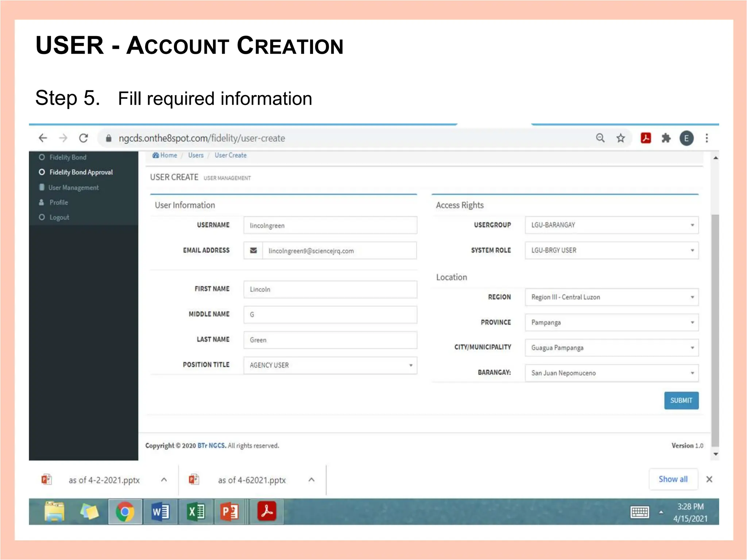
Task: Open the Chrome profile avatar E
Action: [686, 138]
